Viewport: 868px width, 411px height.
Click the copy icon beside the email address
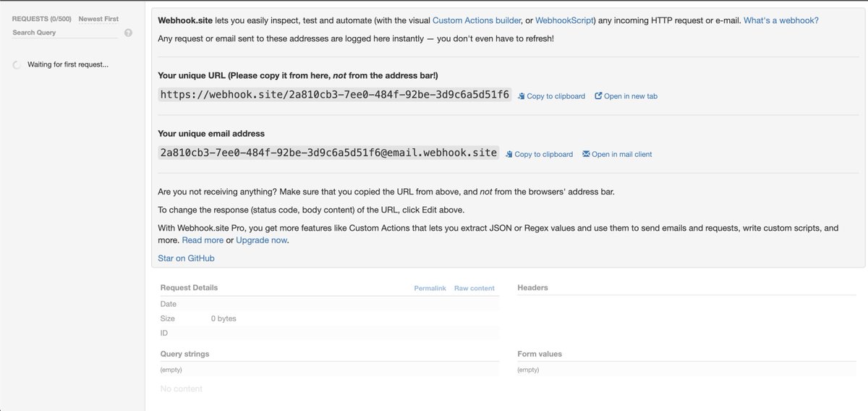[509, 154]
